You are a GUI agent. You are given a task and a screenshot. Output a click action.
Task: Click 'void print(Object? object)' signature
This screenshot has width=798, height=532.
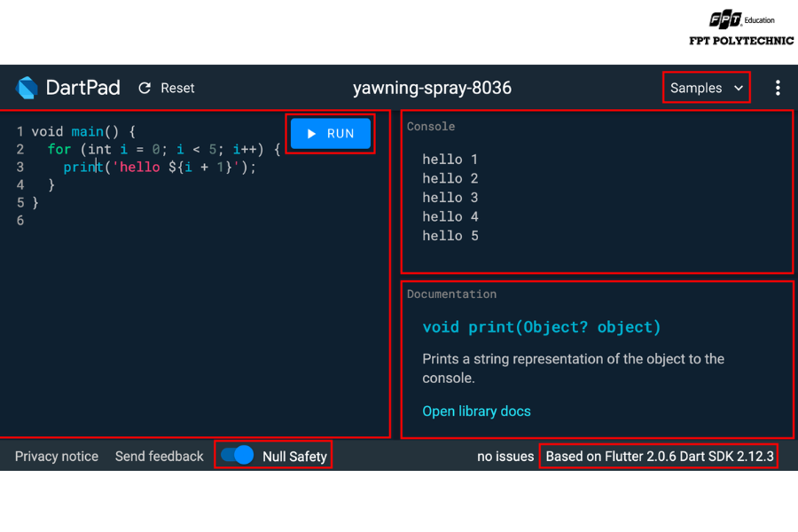coord(542,327)
